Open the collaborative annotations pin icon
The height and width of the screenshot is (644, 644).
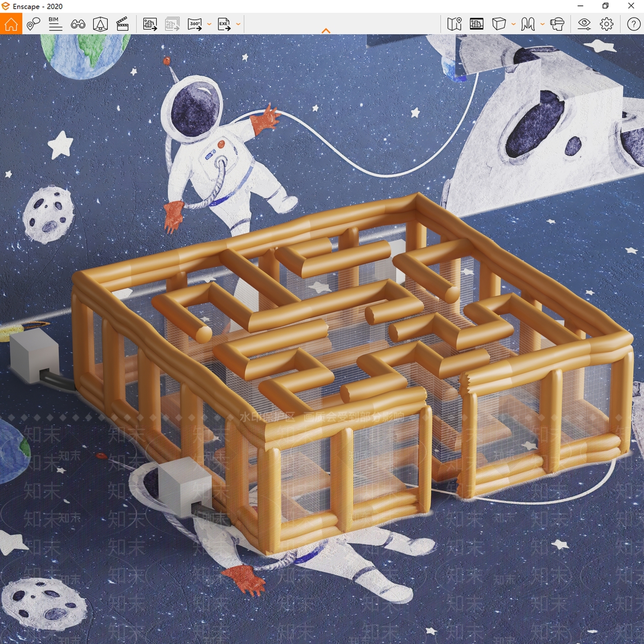(x=33, y=24)
